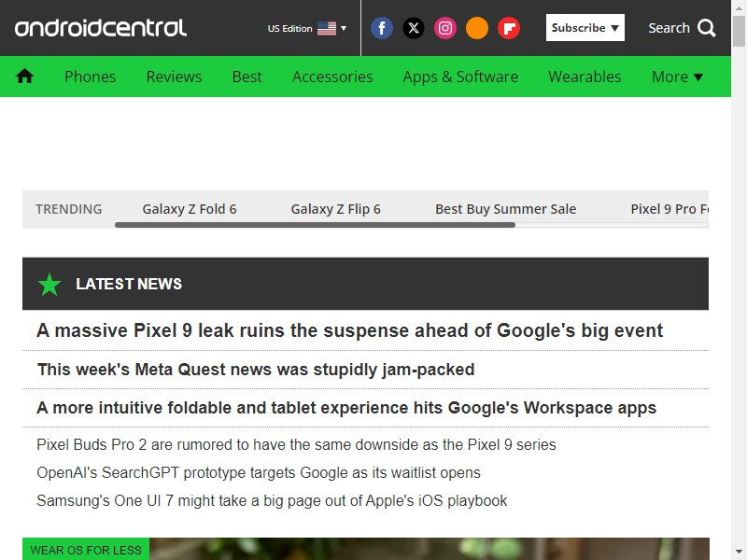Click the scrollbar down arrow
This screenshot has width=747, height=560.
[739, 552]
